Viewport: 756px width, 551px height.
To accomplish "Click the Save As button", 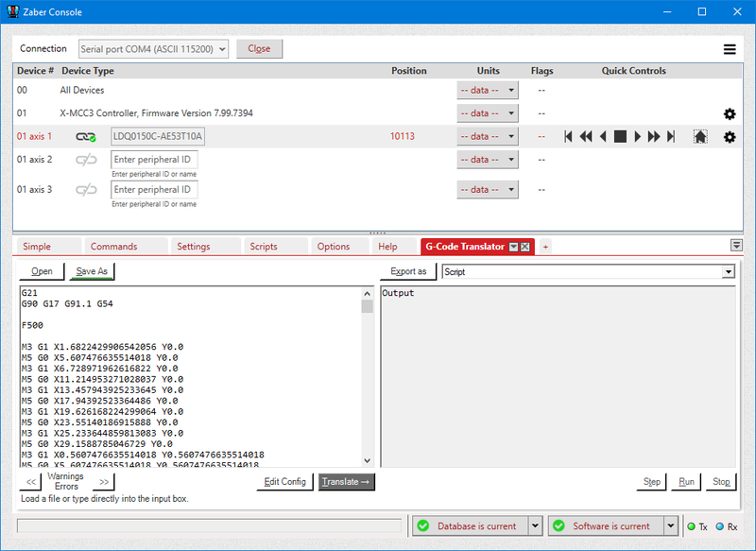I will 92,271.
